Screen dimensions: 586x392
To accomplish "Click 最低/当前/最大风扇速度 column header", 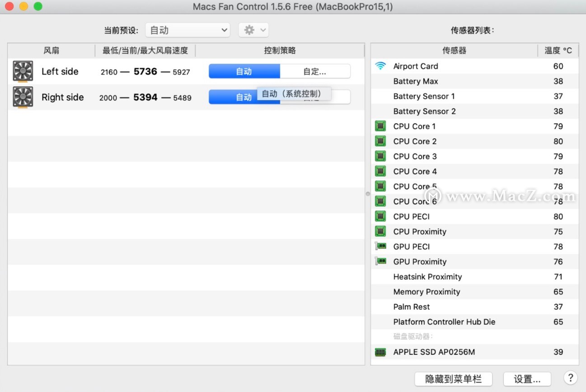I will click(x=145, y=51).
